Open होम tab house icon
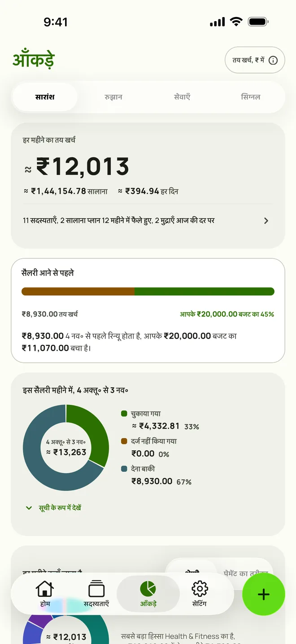This screenshot has width=296, height=644. (45, 589)
